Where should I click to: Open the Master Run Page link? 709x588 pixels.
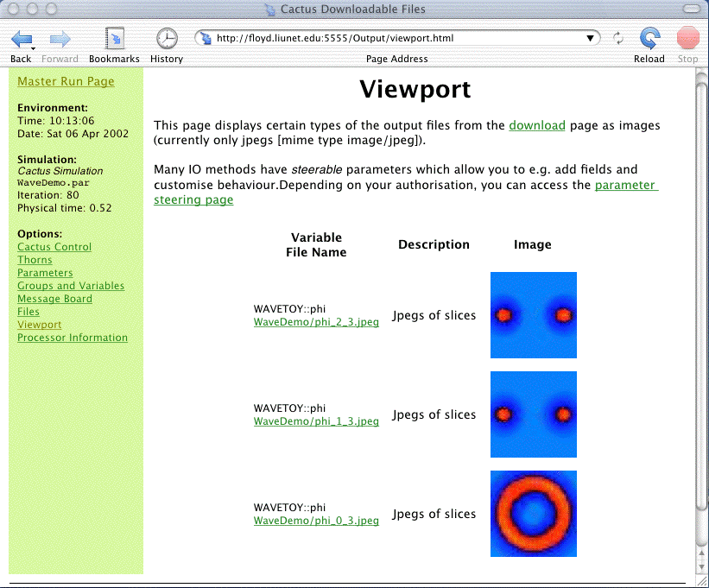tap(66, 81)
